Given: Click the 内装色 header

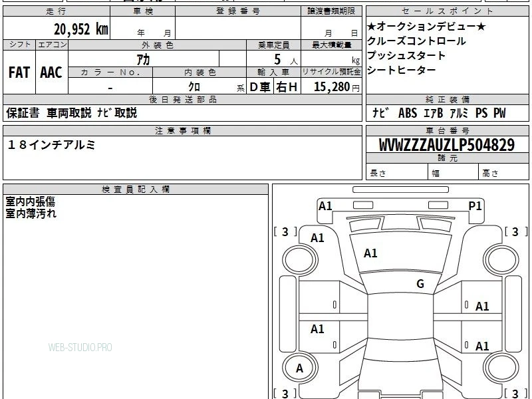Looking at the screenshot, I should coord(200,72).
